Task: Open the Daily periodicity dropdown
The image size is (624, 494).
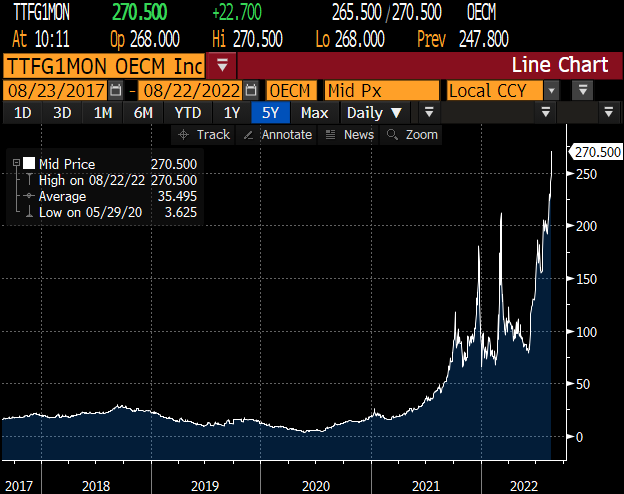Action: point(374,113)
